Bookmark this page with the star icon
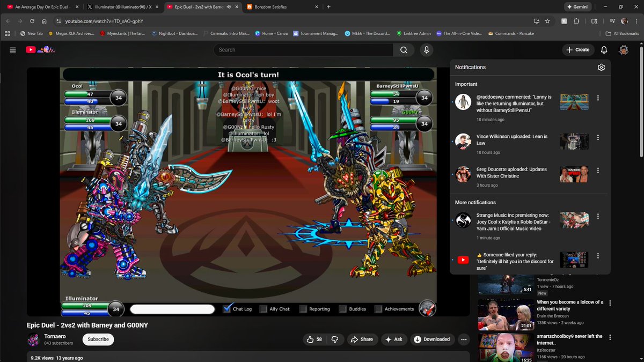The width and height of the screenshot is (644, 362). [x=547, y=21]
